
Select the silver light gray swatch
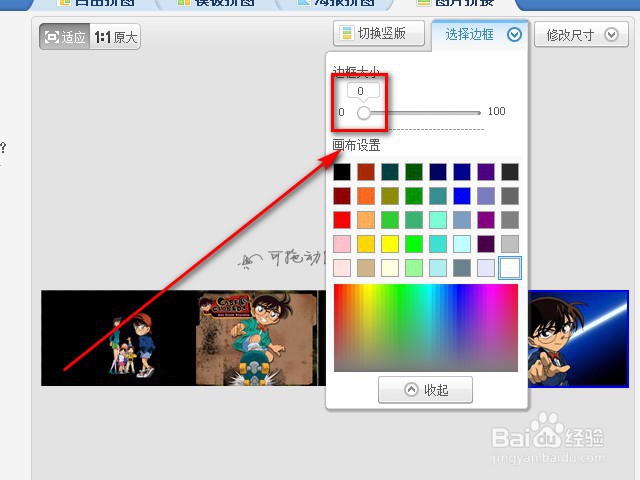click(510, 244)
